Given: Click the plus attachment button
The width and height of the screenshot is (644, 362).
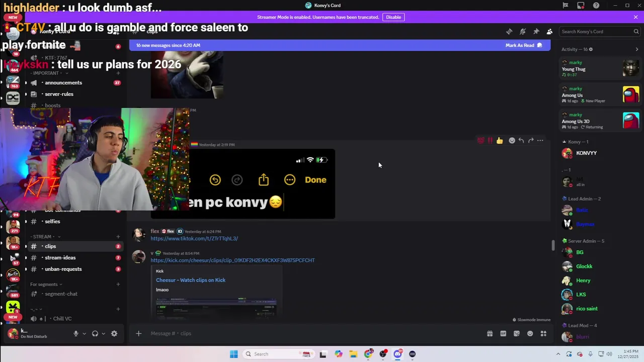Looking at the screenshot, I should pyautogui.click(x=138, y=333).
